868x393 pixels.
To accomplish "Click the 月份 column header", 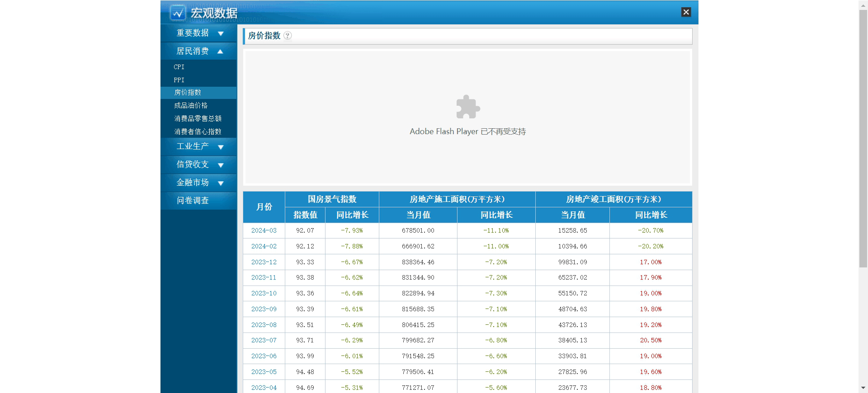I will [x=264, y=207].
